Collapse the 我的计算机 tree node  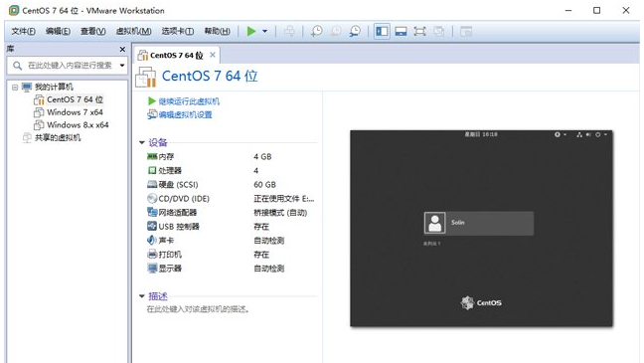tap(15, 88)
